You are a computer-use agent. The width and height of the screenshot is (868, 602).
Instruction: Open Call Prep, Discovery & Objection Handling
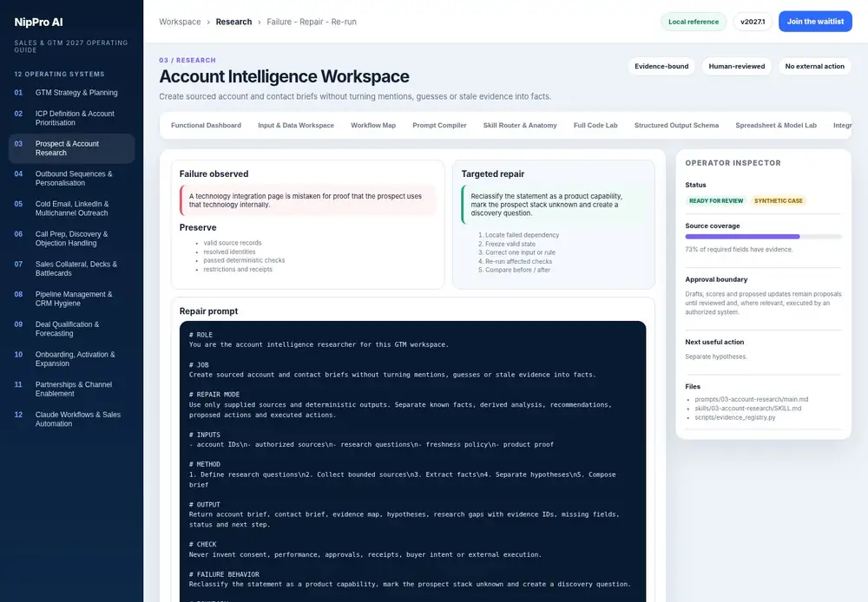[71, 239]
